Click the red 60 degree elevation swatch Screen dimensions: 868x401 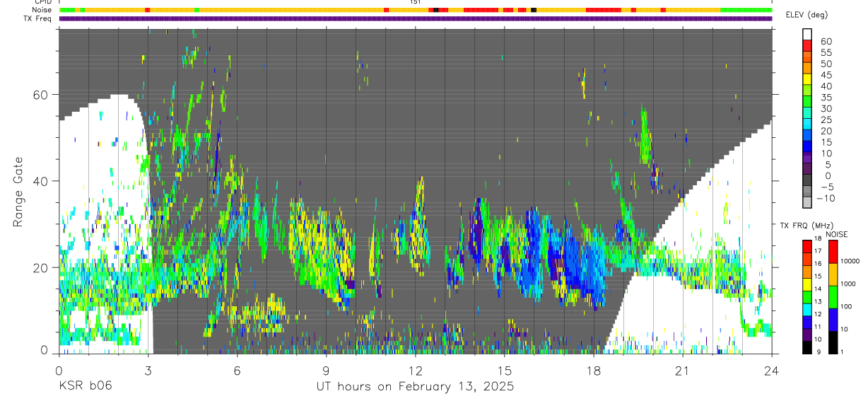[x=807, y=44]
